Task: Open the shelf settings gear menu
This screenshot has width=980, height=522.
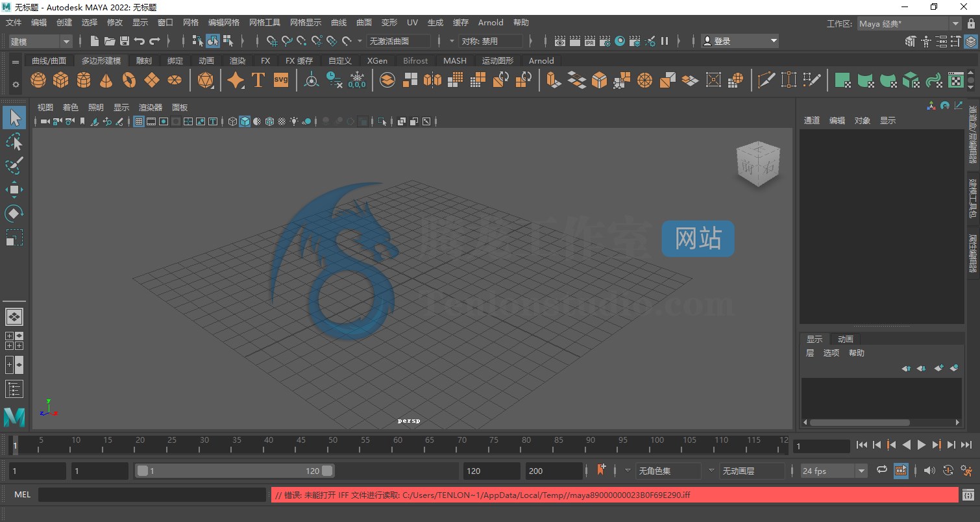Action: coord(16,84)
